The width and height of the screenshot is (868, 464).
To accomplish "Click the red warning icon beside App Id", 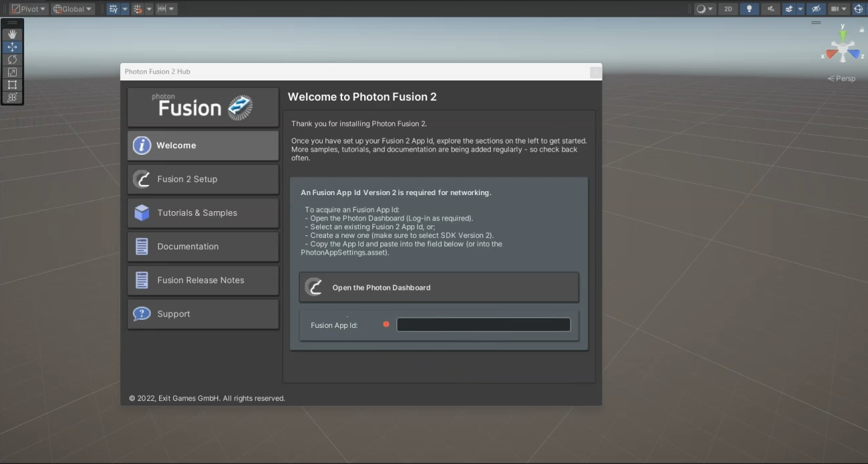I will pos(386,325).
